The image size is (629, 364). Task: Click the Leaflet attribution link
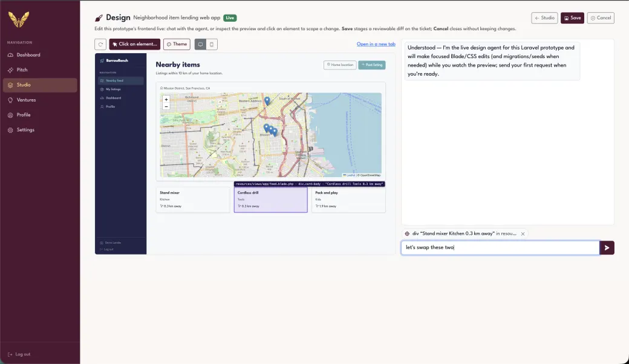[350, 175]
